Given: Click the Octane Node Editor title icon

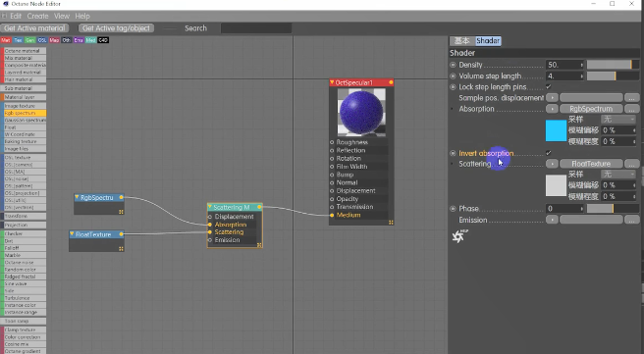Looking at the screenshot, I should coord(6,4).
